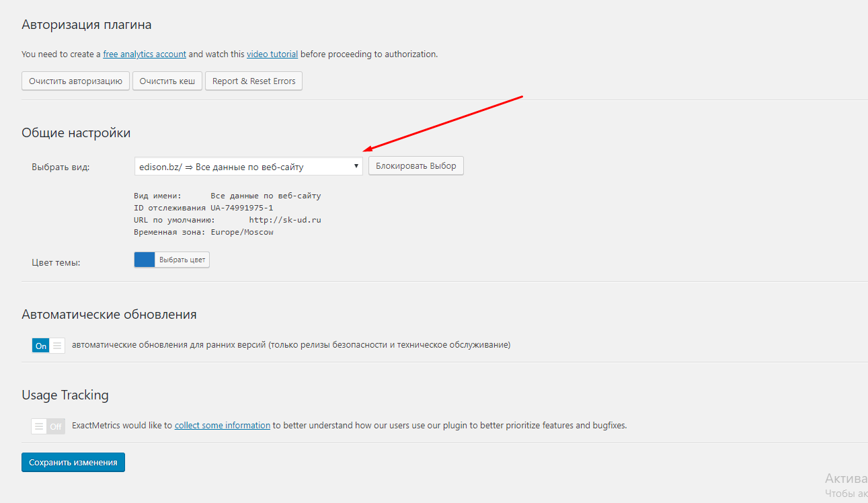The width and height of the screenshot is (868, 503).
Task: Click the 'Блокировать Выбор' button
Action: tap(416, 166)
